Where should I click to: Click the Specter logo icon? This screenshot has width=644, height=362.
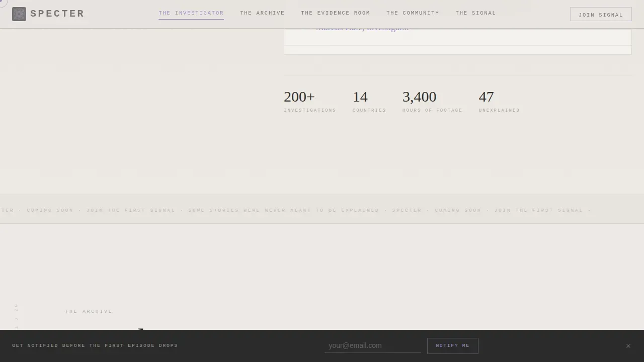(x=19, y=14)
